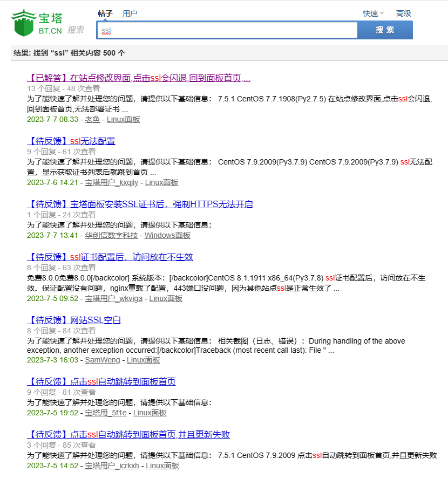
Task: Select the 帖子 search tab
Action: pos(105,13)
